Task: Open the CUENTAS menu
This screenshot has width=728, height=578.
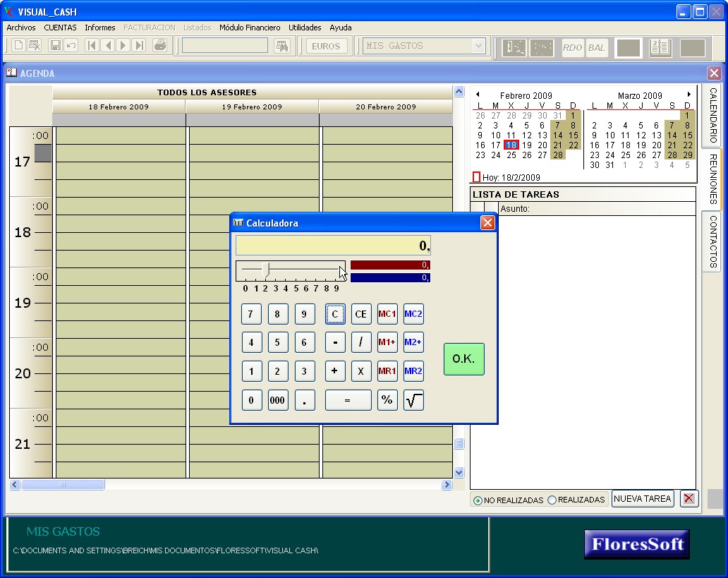Action: tap(61, 28)
